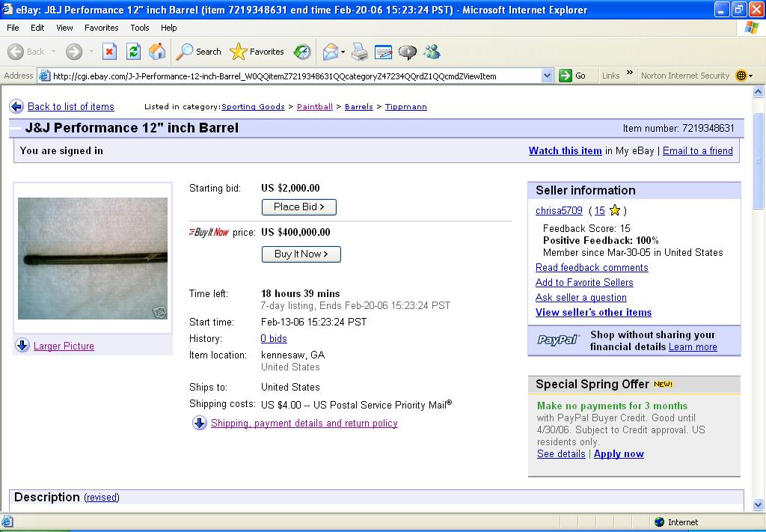
Task: Click the Print icon
Action: click(x=360, y=52)
